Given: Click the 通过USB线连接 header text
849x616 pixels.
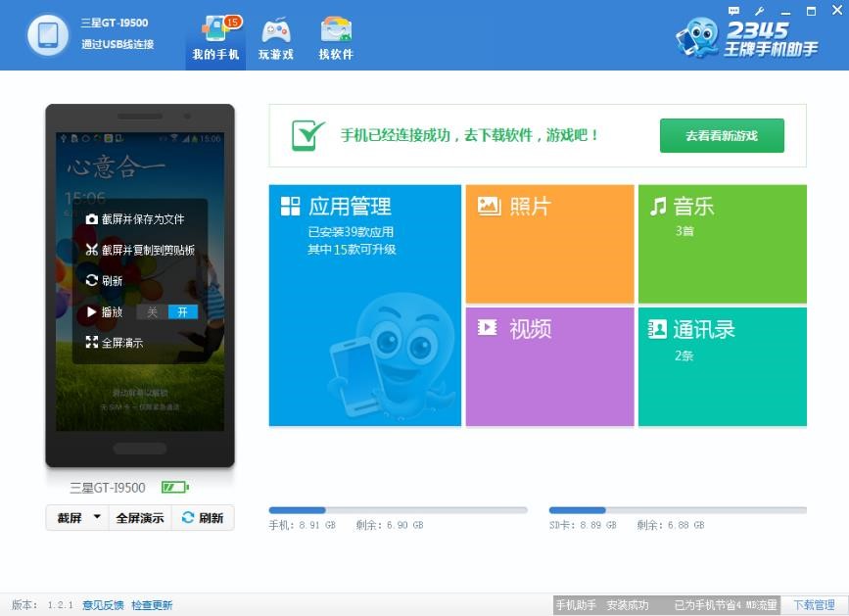Looking at the screenshot, I should tap(118, 44).
